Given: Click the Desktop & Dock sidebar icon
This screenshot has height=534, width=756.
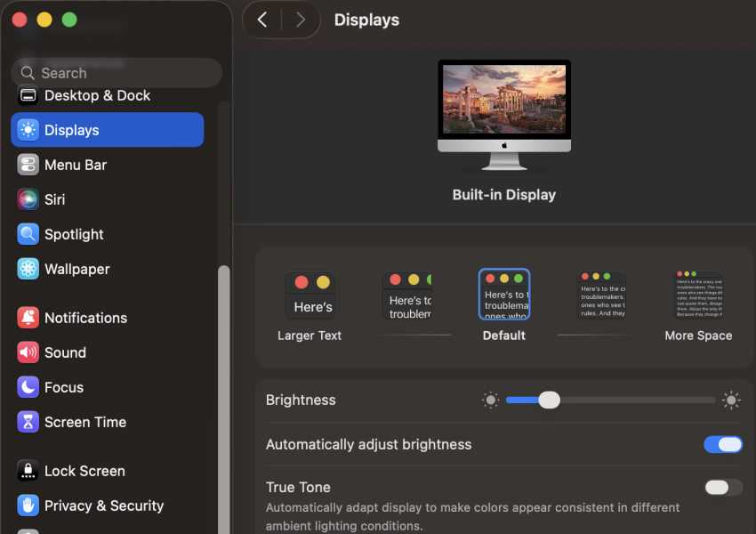Looking at the screenshot, I should (x=28, y=95).
